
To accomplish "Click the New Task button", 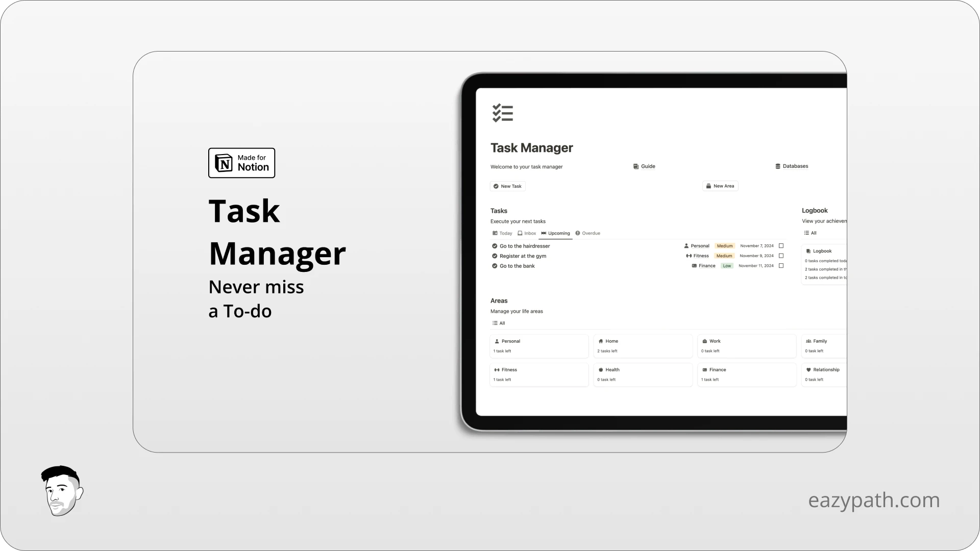I will click(508, 186).
